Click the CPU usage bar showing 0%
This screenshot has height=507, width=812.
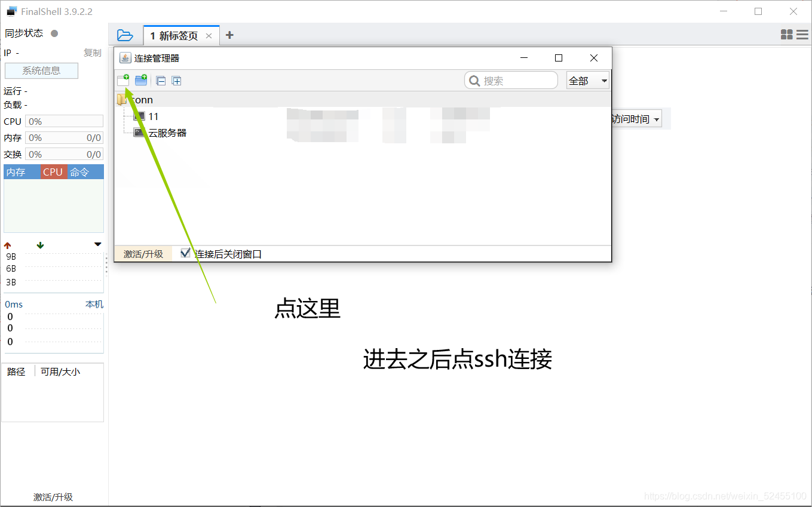tap(64, 121)
